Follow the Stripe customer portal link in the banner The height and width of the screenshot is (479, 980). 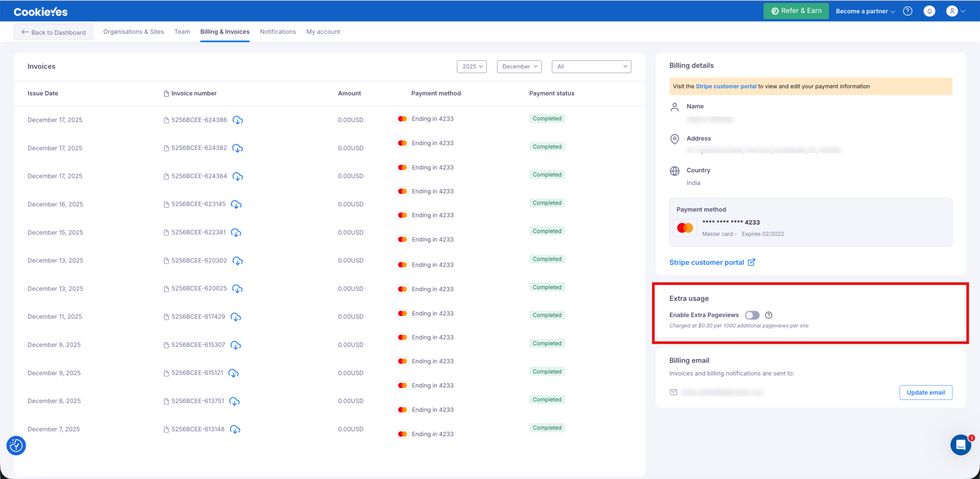tap(726, 87)
